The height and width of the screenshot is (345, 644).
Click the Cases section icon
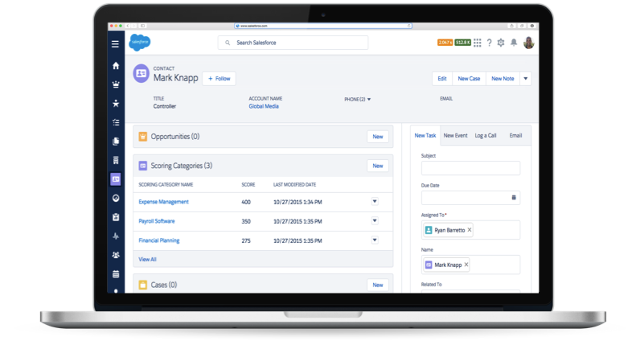click(x=142, y=285)
